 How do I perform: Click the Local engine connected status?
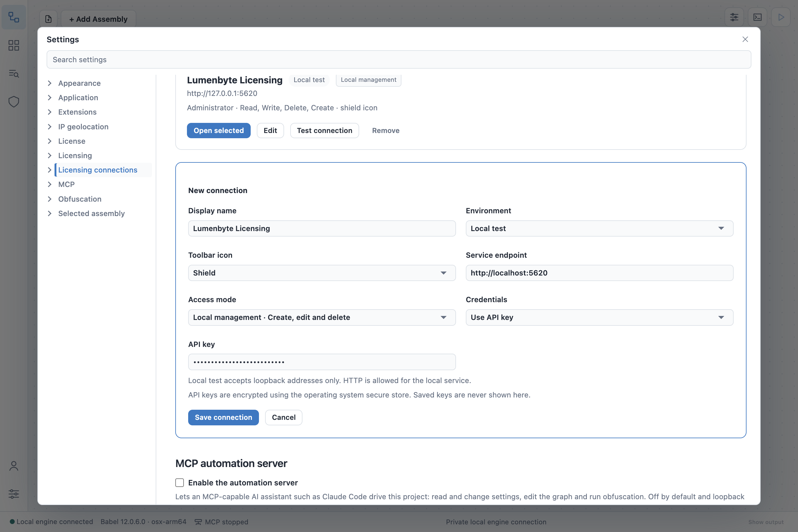pyautogui.click(x=51, y=522)
